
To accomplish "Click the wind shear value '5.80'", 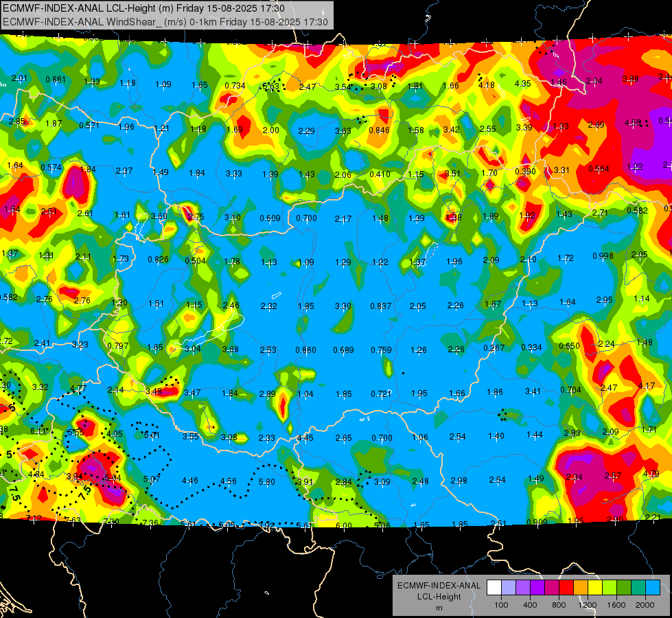I will [x=266, y=482].
